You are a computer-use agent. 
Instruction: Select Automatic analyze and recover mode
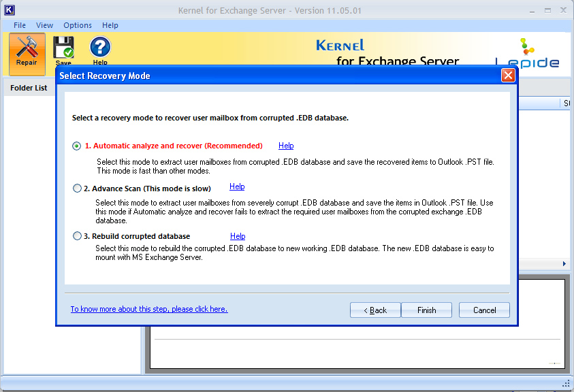[76, 146]
